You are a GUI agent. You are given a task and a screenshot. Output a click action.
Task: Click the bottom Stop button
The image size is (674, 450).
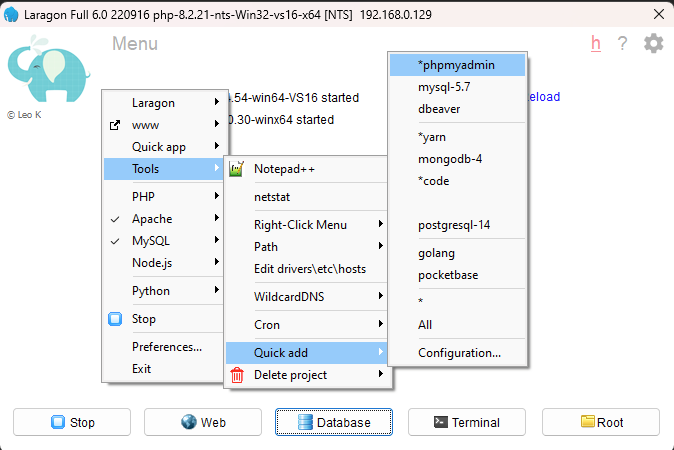coord(72,422)
